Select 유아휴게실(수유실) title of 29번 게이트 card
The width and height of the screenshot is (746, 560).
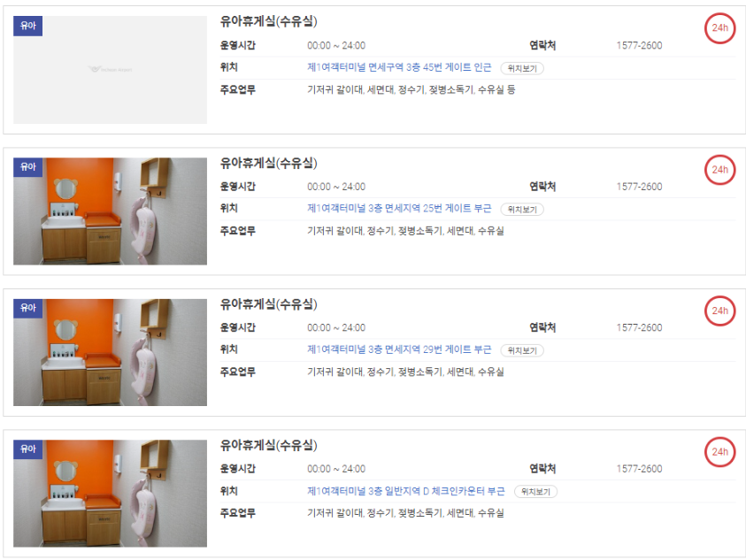(x=268, y=304)
